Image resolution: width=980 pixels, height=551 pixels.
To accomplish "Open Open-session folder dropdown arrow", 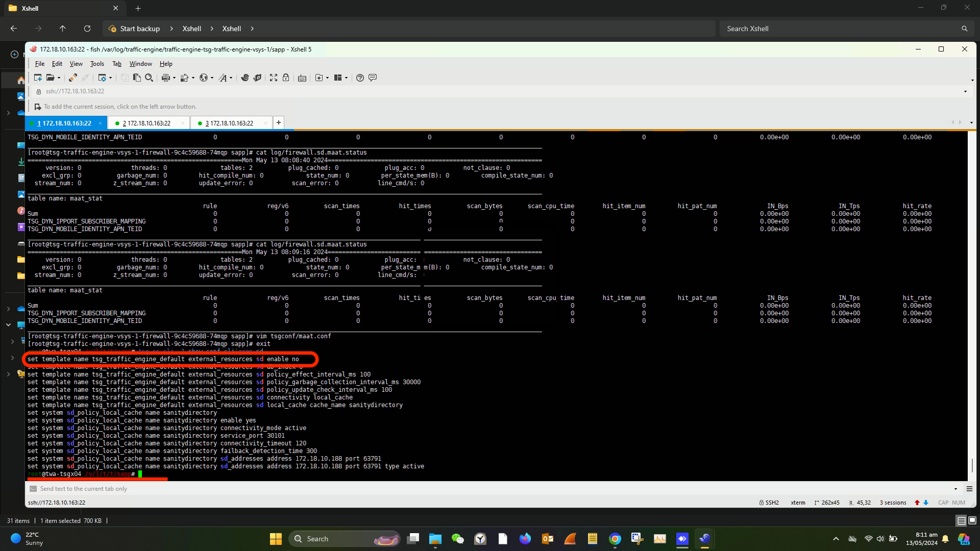I will [59, 78].
